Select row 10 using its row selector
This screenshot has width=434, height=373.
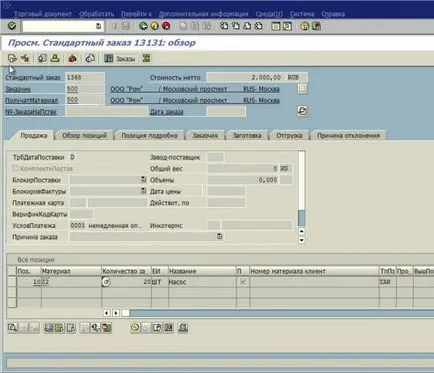12,282
